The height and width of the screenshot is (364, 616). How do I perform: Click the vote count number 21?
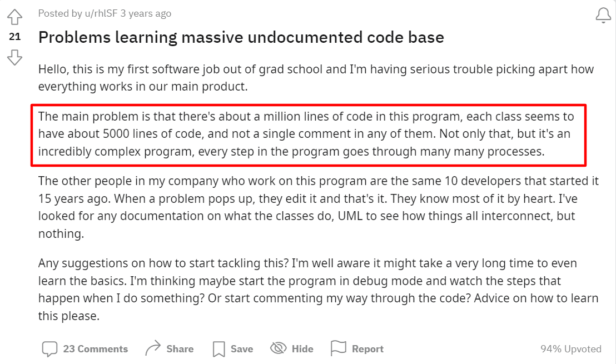[15, 37]
